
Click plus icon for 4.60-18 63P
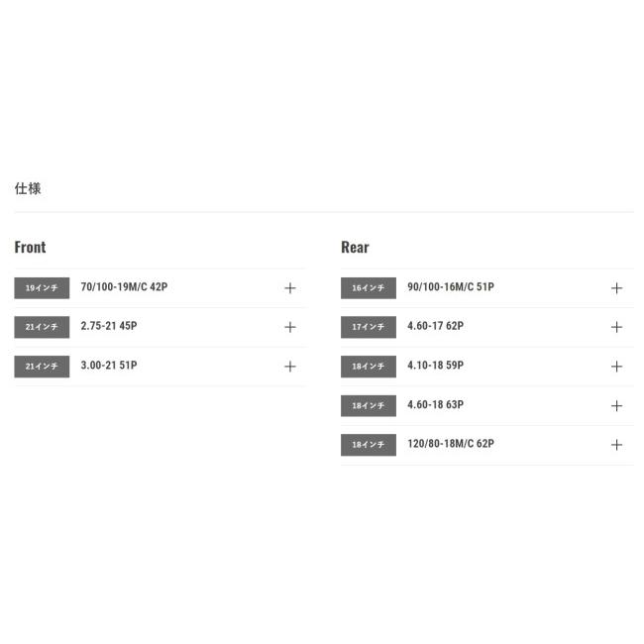point(616,406)
